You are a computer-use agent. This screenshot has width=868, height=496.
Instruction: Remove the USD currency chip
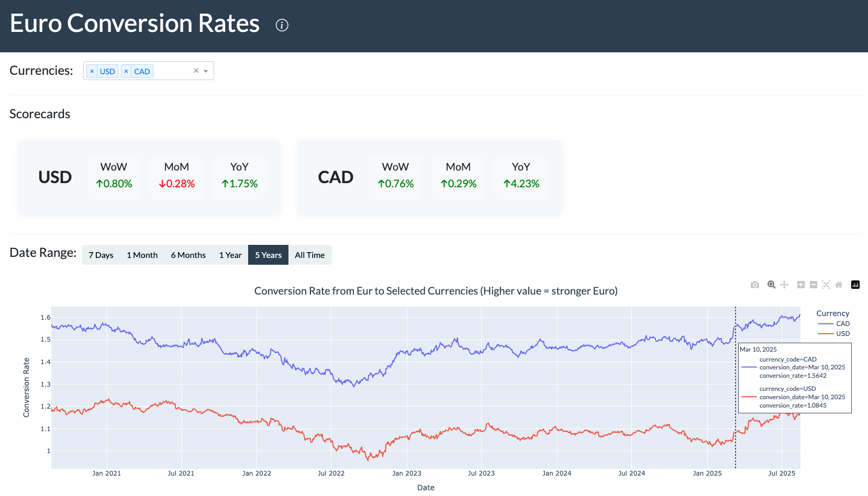click(x=92, y=71)
